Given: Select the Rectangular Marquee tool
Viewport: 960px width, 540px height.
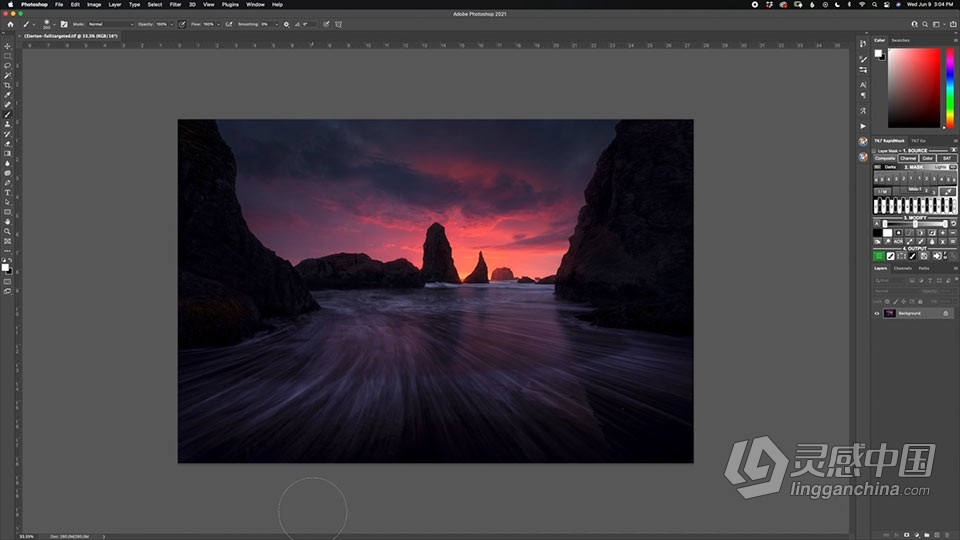Looking at the screenshot, I should click(7, 56).
